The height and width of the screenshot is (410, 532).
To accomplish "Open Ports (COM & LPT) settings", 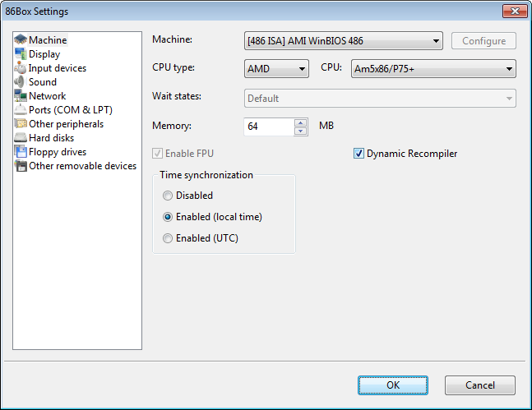I will (x=71, y=110).
